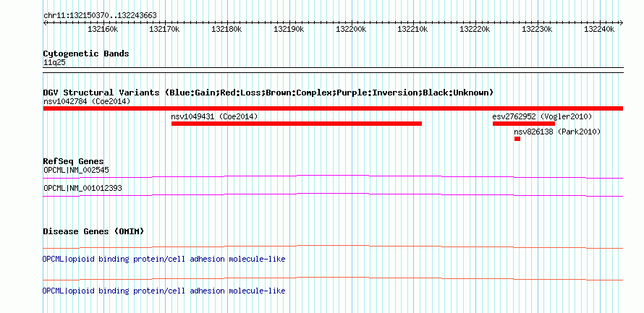
Task: Click the 132200k ruler tick label
Action: [352, 29]
